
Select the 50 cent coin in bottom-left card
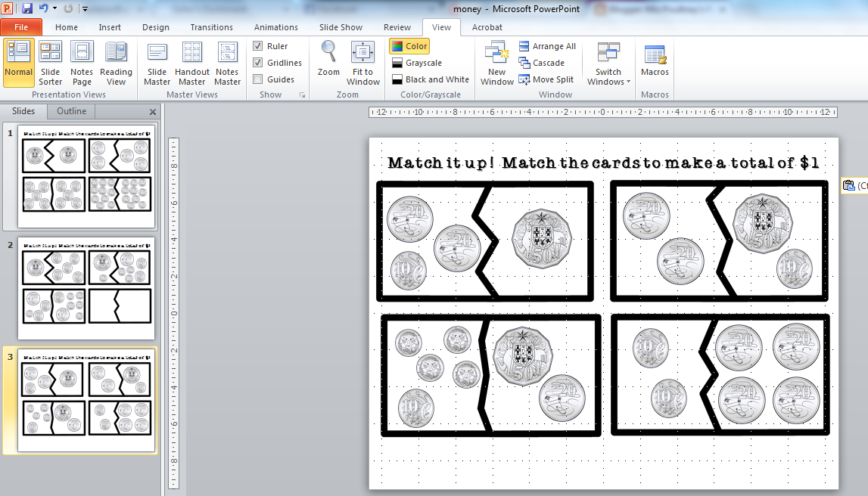(523, 356)
